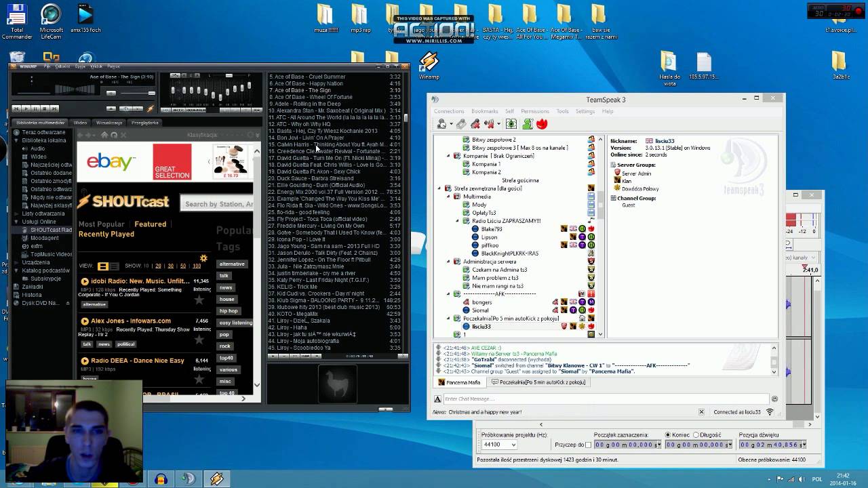Viewport: 868px width, 488px height.
Task: Close the TeamSpeak news ticker with X
Action: [x=701, y=411]
